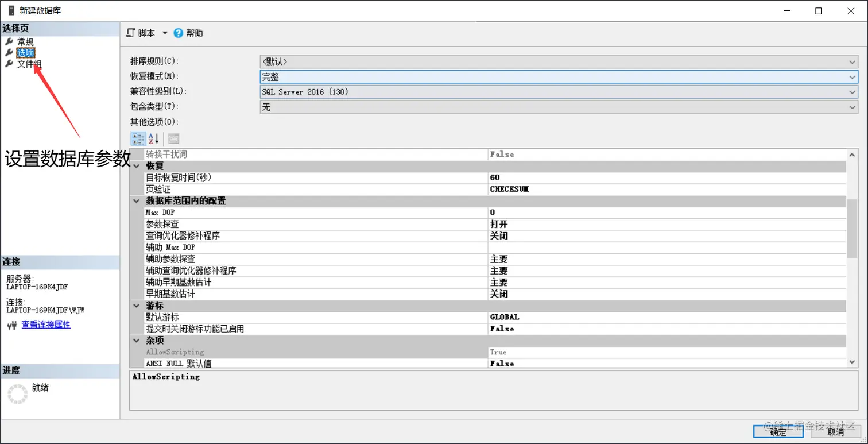
Task: Collapse the 杂项 category
Action: 137,341
